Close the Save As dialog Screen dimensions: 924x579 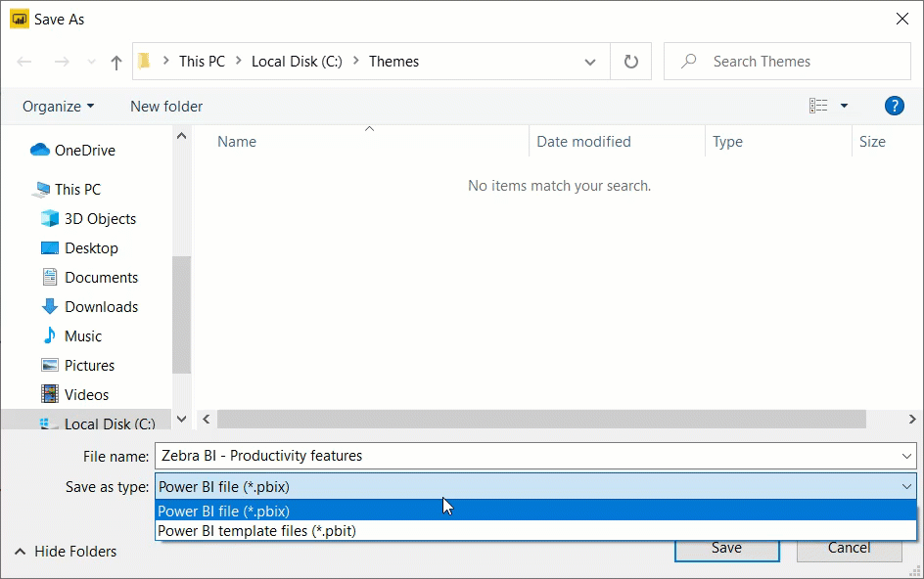pos(901,19)
